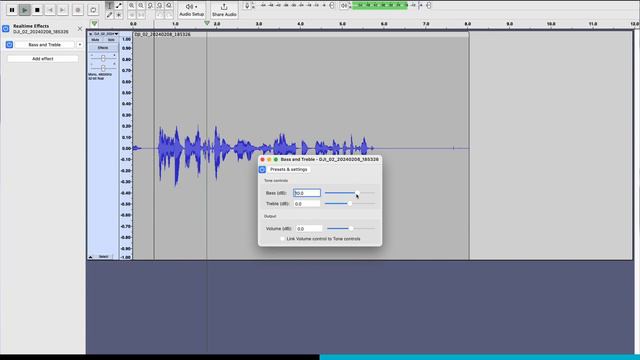This screenshot has height=360, width=640.
Task: Select the Multi-tool asterisk icon
Action: (x=119, y=15)
